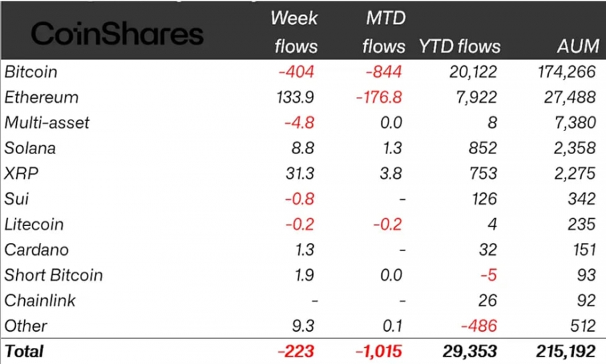Select the Multi-asset row label

coord(46,123)
